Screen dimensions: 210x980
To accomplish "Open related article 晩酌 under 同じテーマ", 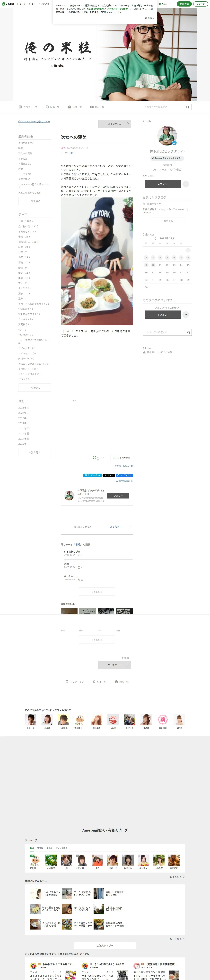I will [x=66, y=564].
